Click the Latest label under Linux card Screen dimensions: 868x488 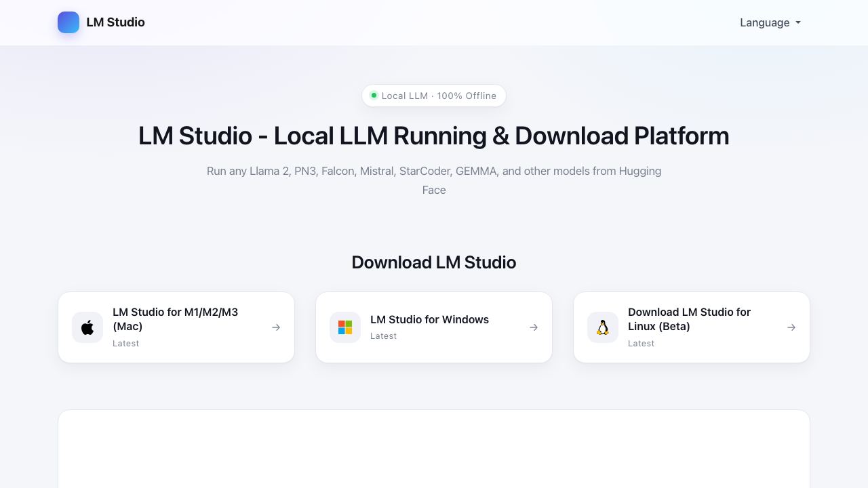[x=641, y=344]
